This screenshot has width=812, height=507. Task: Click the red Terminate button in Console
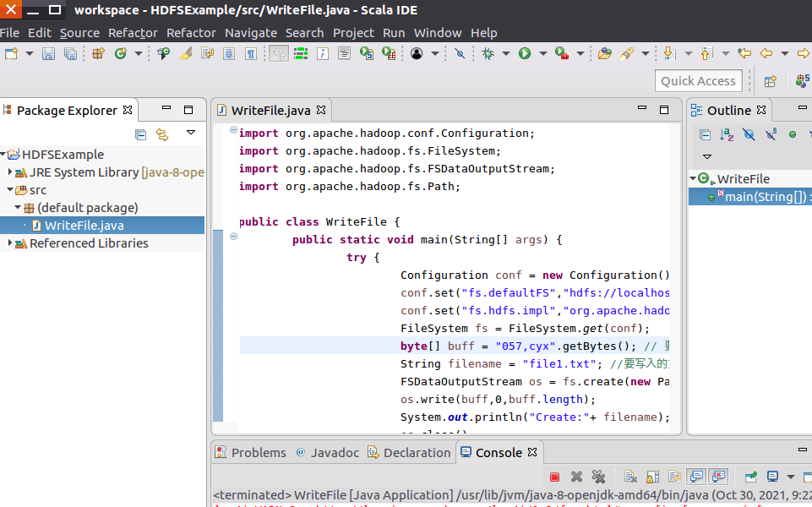click(x=554, y=477)
